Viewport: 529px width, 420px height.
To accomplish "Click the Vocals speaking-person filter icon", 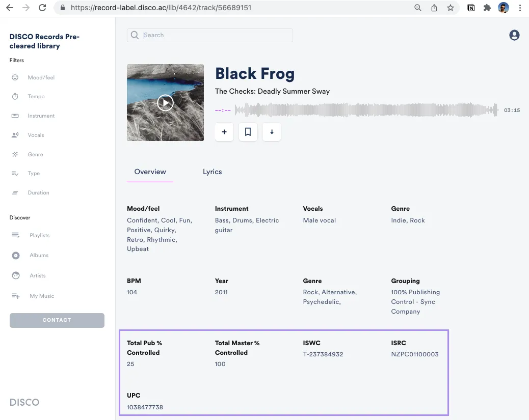I will (x=15, y=135).
